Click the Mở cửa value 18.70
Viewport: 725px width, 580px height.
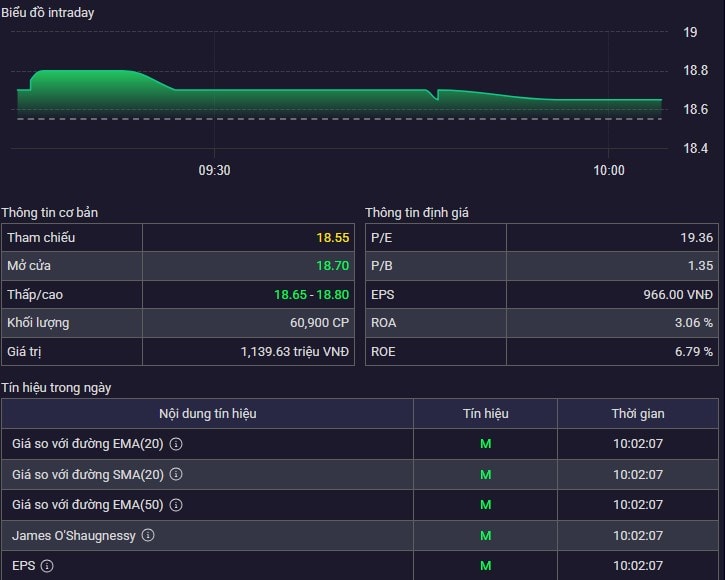[333, 266]
